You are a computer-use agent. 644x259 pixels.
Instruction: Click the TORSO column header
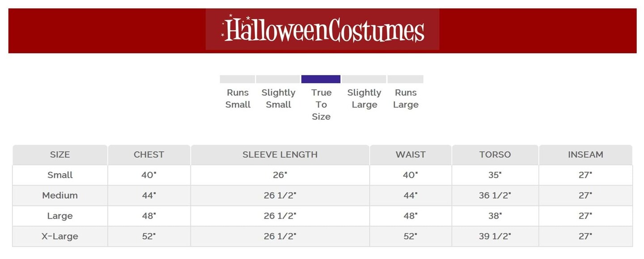pyautogui.click(x=495, y=155)
